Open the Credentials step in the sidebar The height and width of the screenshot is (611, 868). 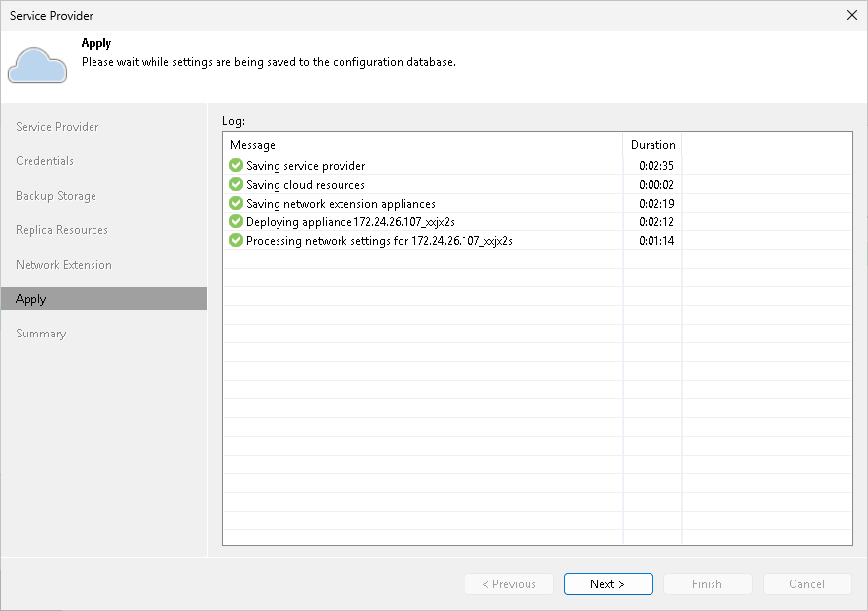click(x=44, y=160)
